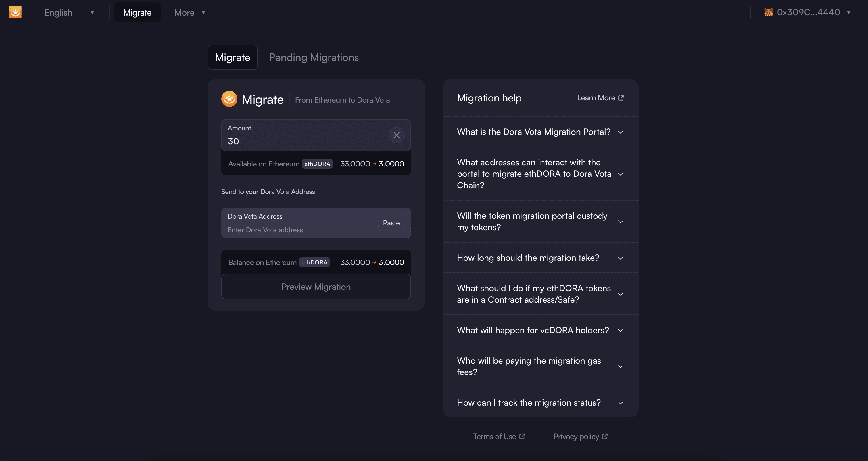
Task: Expand 'Who will be paying the migration gas fees?'
Action: tap(540, 366)
